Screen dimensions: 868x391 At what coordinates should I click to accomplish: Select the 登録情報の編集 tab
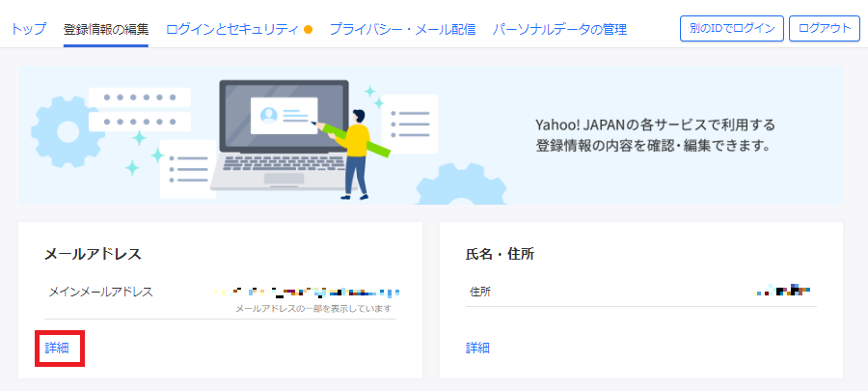[106, 29]
